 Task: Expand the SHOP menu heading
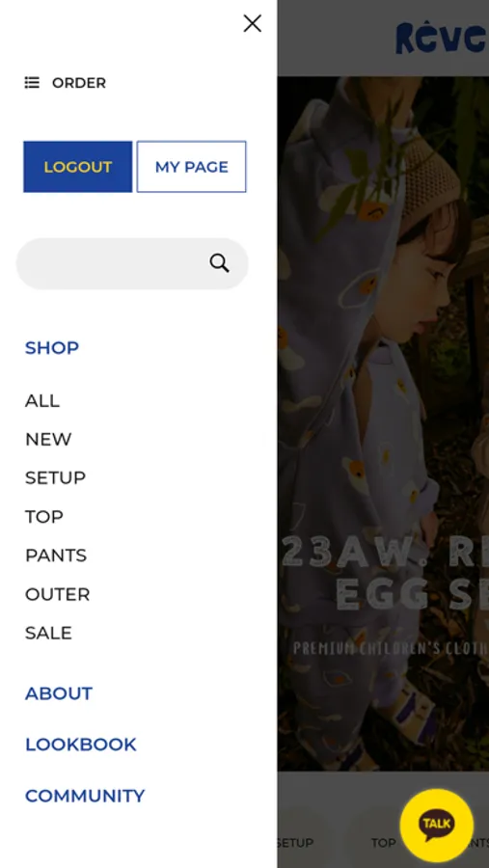(52, 347)
